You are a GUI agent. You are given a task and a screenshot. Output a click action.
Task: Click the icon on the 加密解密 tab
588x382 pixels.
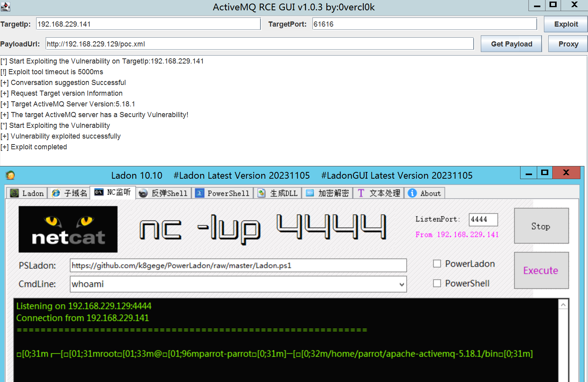(310, 193)
